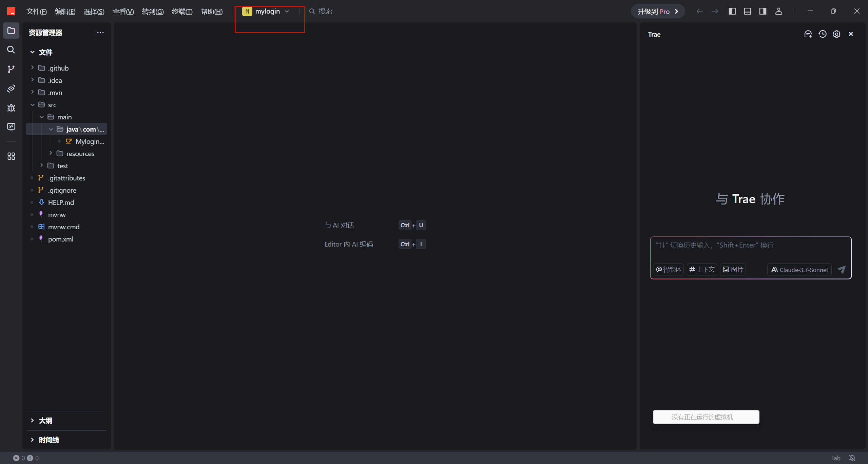Screen dimensions: 868x464
Task: Open the Source Control sidebar icon
Action: (x=11, y=69)
